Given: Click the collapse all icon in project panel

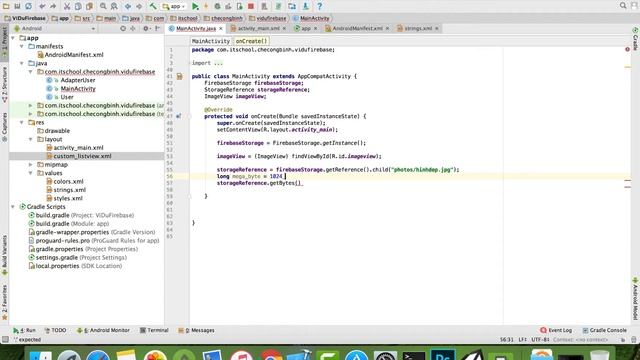Looking at the screenshot, I should point(133,29).
